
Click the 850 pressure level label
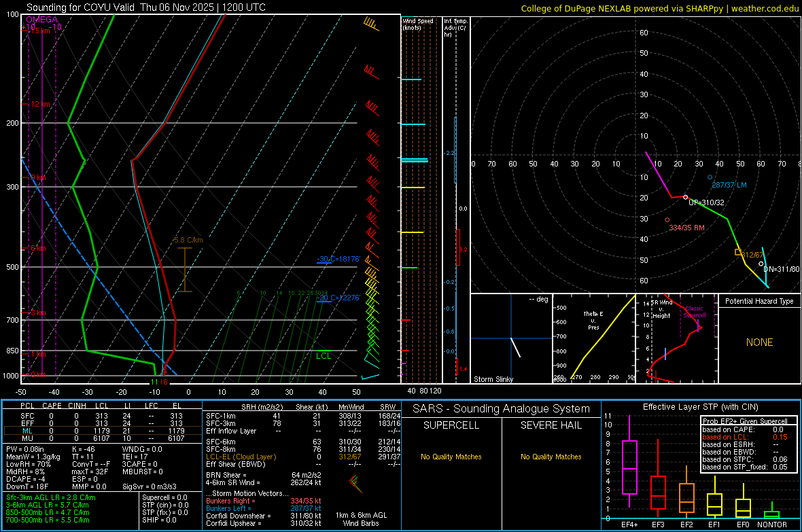pyautogui.click(x=12, y=351)
